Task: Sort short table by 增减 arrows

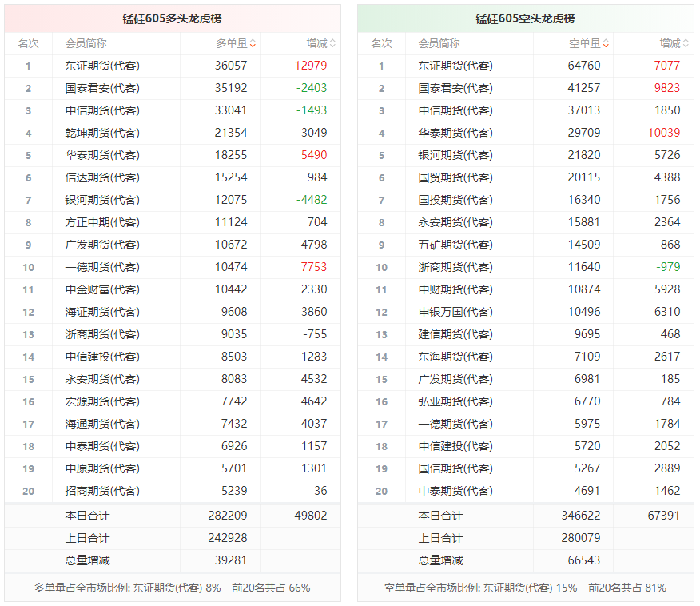Action: pos(686,43)
